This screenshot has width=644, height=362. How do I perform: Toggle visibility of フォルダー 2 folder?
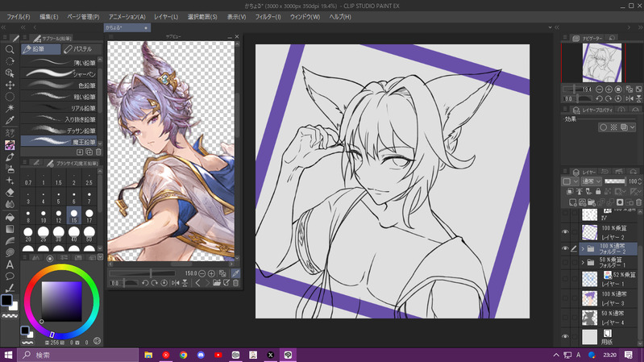pyautogui.click(x=565, y=250)
